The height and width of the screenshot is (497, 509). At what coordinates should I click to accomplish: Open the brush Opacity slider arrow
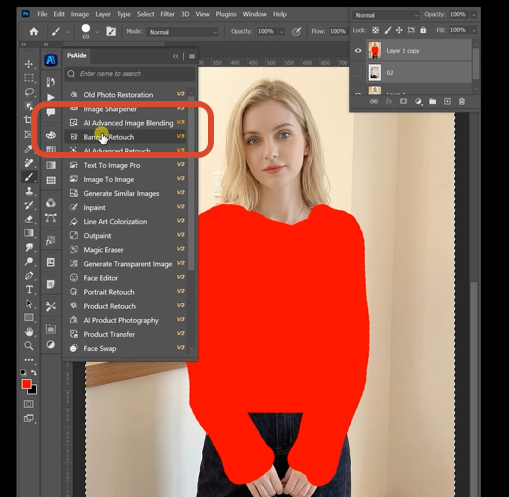pos(282,32)
